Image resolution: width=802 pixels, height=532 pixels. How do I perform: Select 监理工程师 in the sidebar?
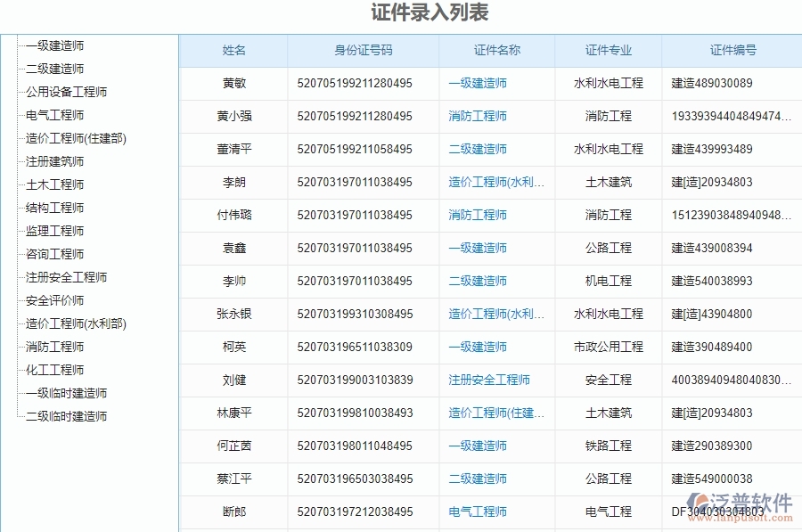52,231
